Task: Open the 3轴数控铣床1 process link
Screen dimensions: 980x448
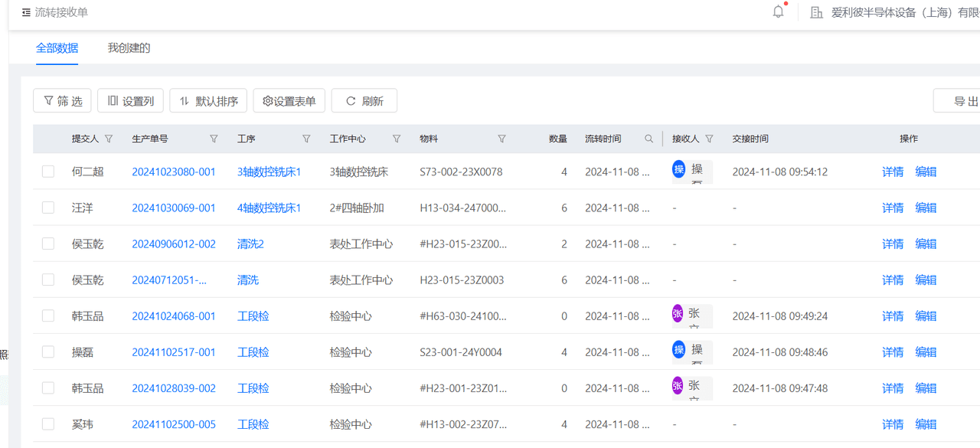Action: (x=269, y=172)
